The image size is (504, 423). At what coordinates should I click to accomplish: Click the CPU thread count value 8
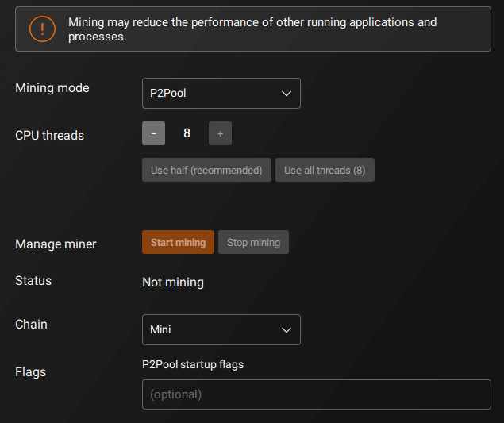point(187,133)
